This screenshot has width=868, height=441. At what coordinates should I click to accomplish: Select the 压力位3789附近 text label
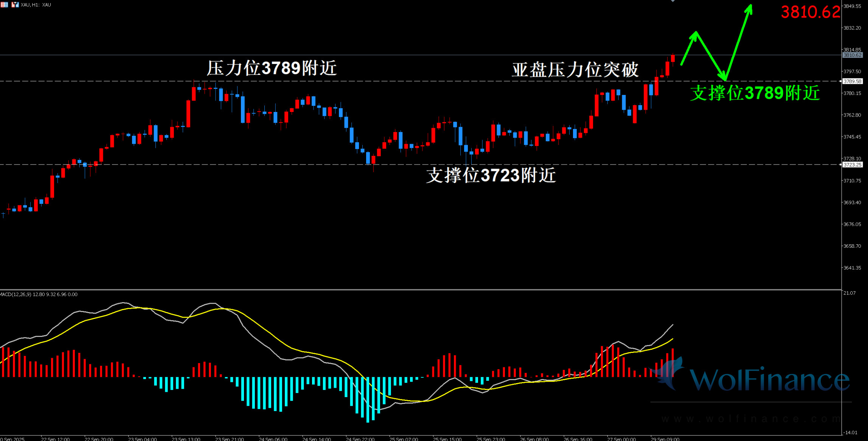272,68
